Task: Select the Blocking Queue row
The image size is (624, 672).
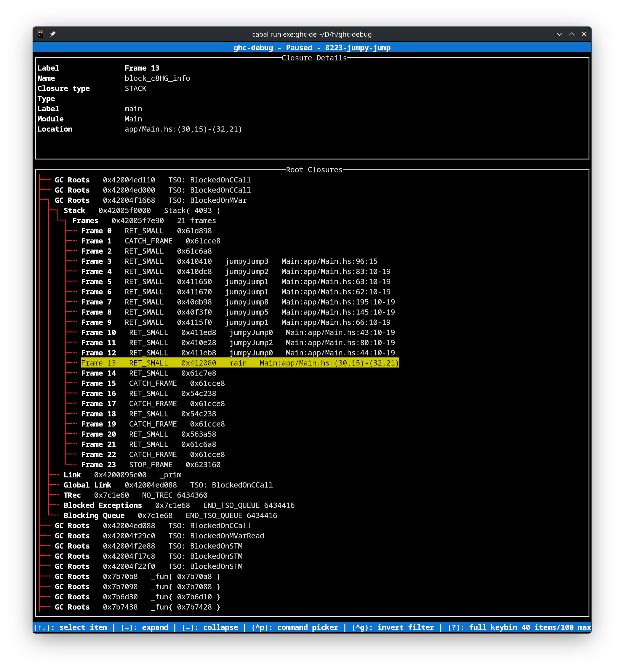Action: (x=170, y=515)
